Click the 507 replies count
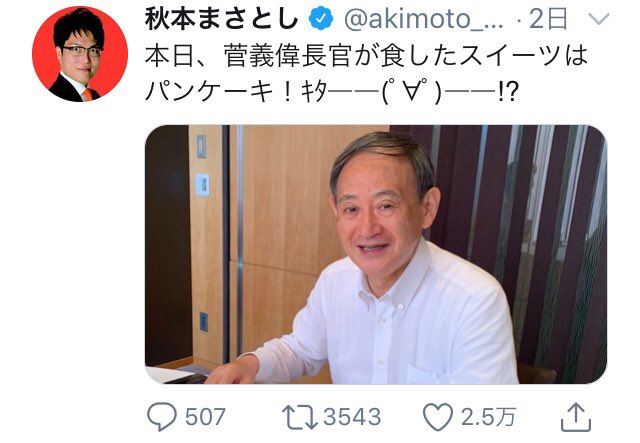640x443 pixels. (205, 417)
